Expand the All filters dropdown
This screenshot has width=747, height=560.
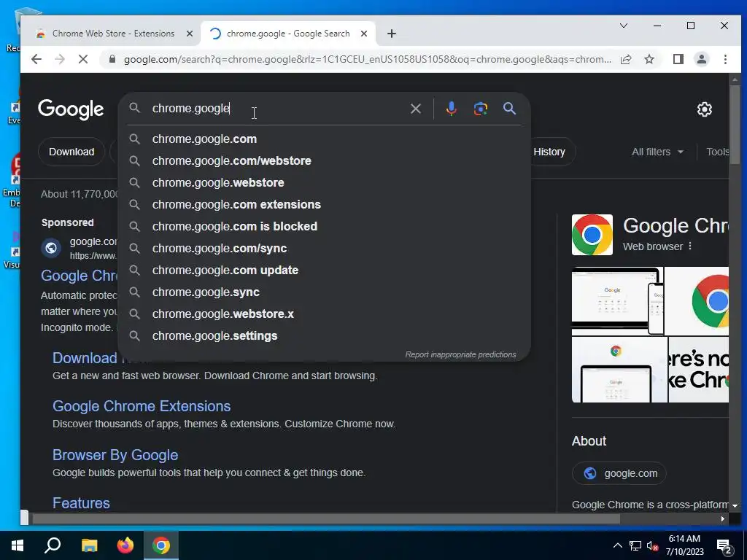coord(657,152)
